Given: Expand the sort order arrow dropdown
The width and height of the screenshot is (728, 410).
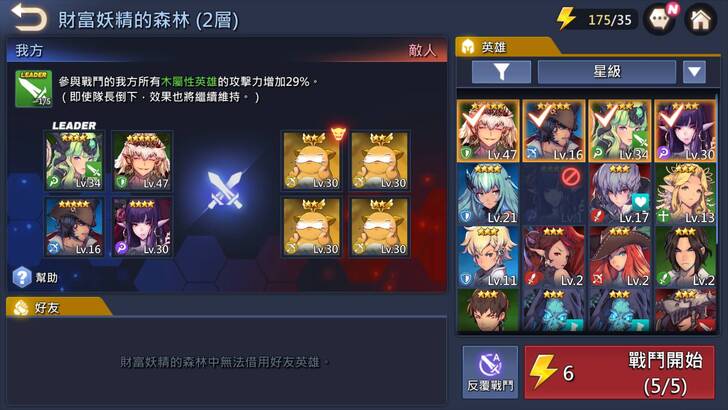Looking at the screenshot, I should (x=694, y=72).
